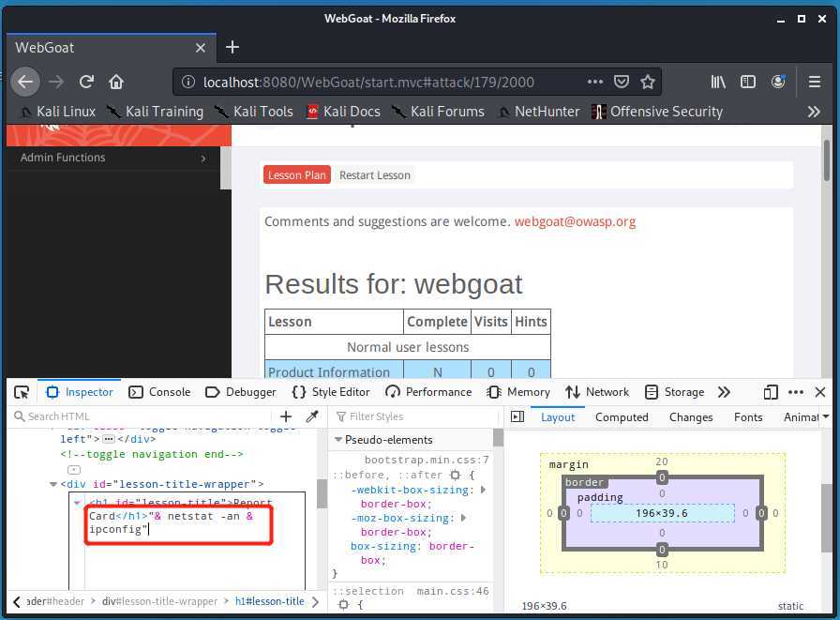This screenshot has height=620, width=840.
Task: Open the NetHunter bookmark
Action: point(539,112)
